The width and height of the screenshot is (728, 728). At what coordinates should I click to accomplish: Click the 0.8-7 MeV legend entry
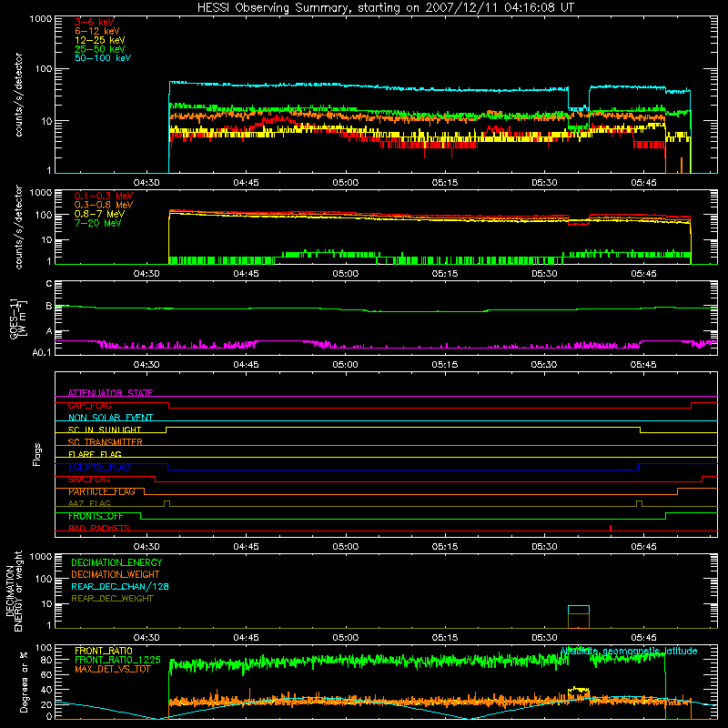pos(99,214)
